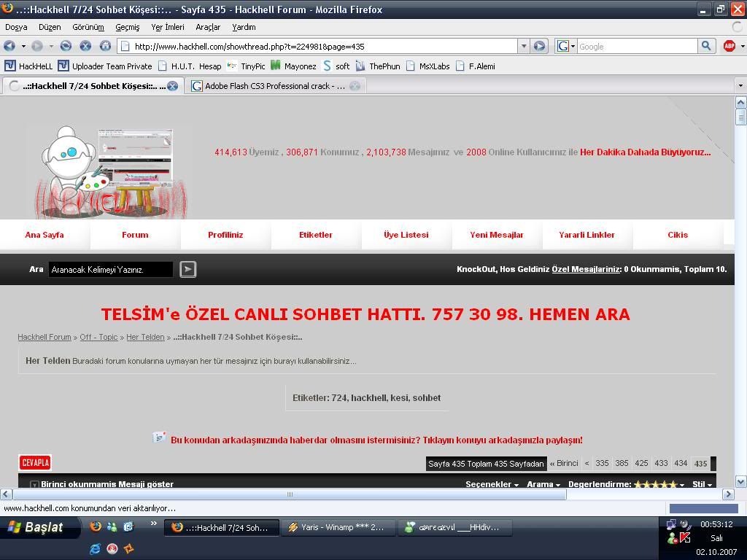The image size is (747, 560).
Task: Open the Off - Topic breadcrumb link
Action: coord(98,337)
